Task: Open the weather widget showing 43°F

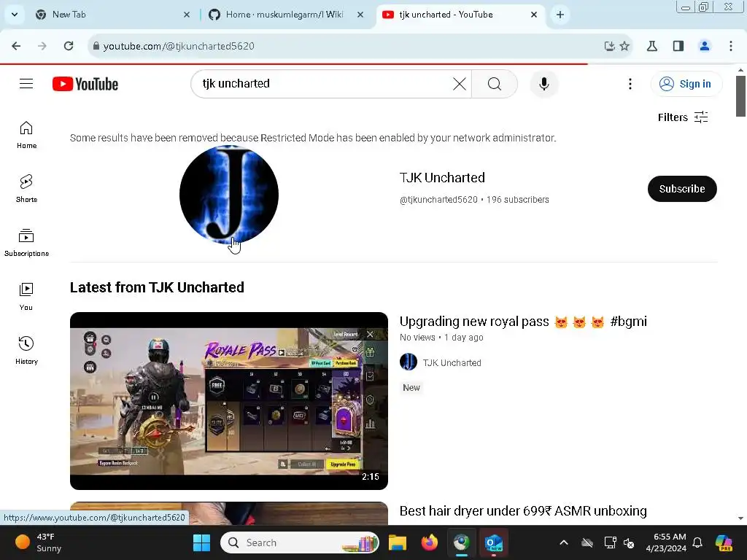Action: 39,542
